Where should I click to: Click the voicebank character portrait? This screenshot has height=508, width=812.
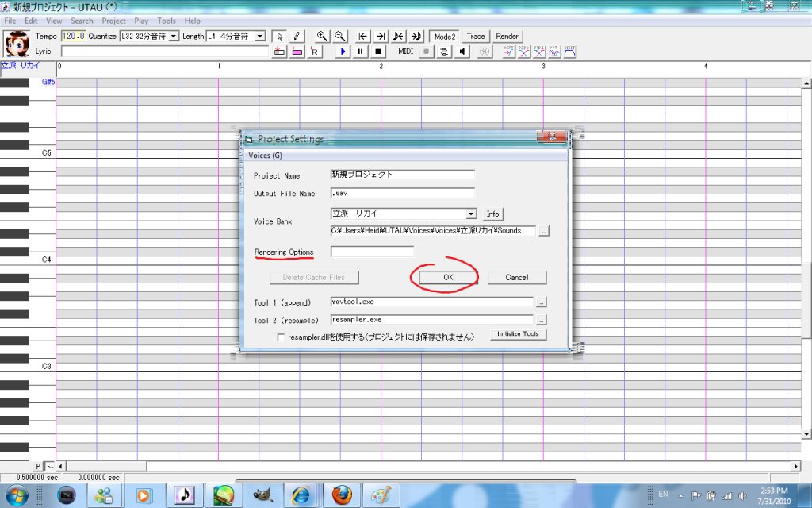pos(17,44)
